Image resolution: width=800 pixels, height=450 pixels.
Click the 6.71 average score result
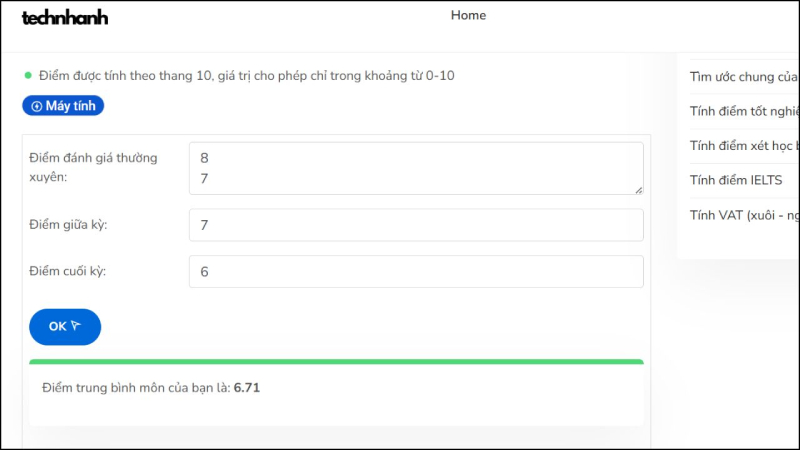[247, 387]
